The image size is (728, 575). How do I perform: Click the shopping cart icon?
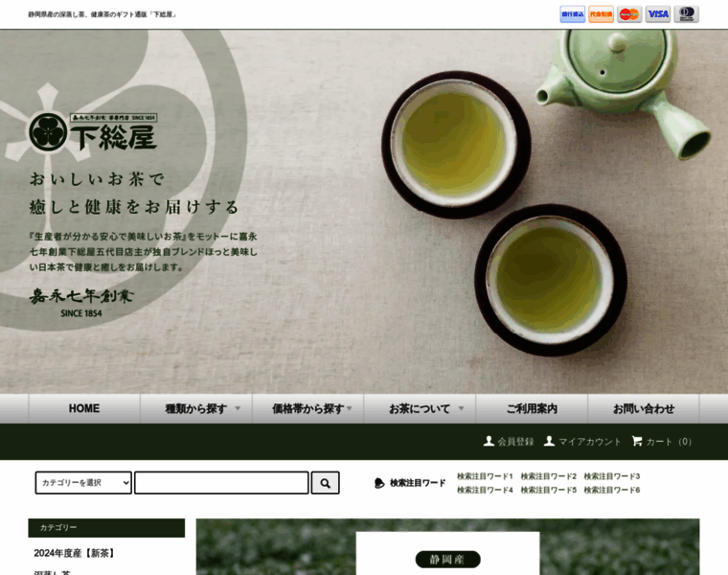(637, 441)
